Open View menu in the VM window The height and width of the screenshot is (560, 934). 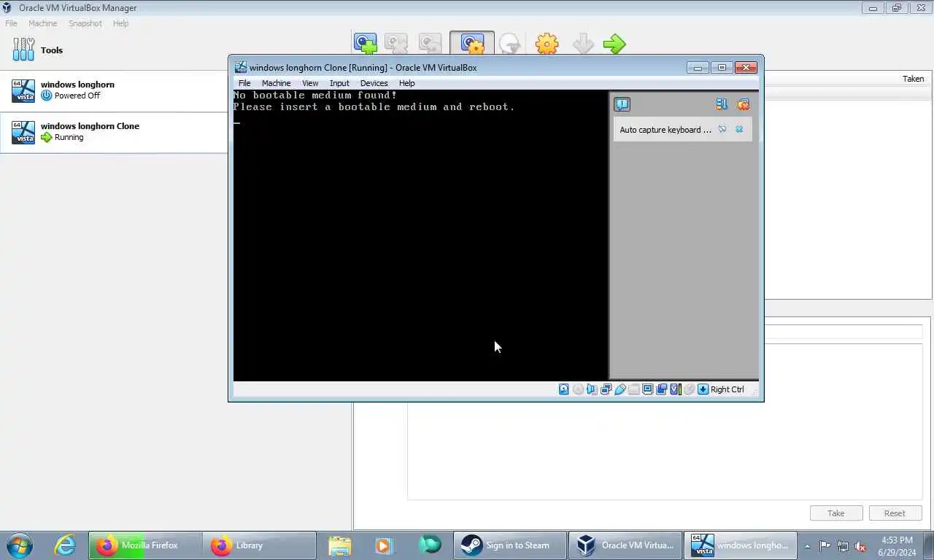[310, 83]
